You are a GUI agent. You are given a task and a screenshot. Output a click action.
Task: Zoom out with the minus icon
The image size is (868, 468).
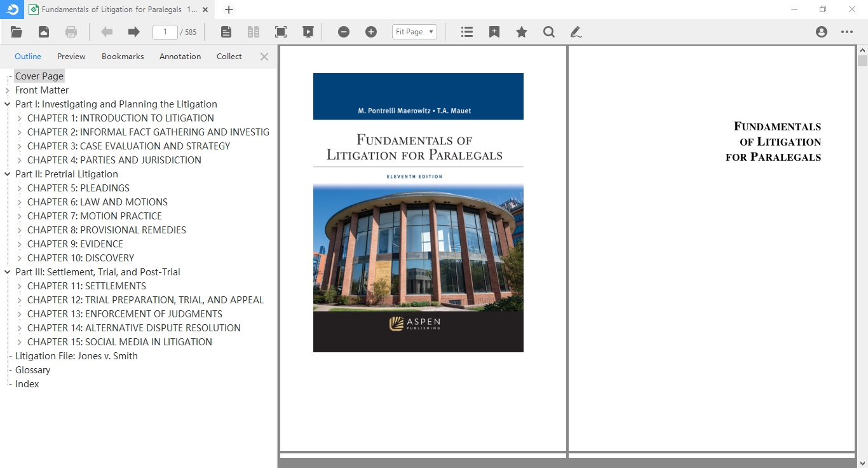click(x=344, y=32)
